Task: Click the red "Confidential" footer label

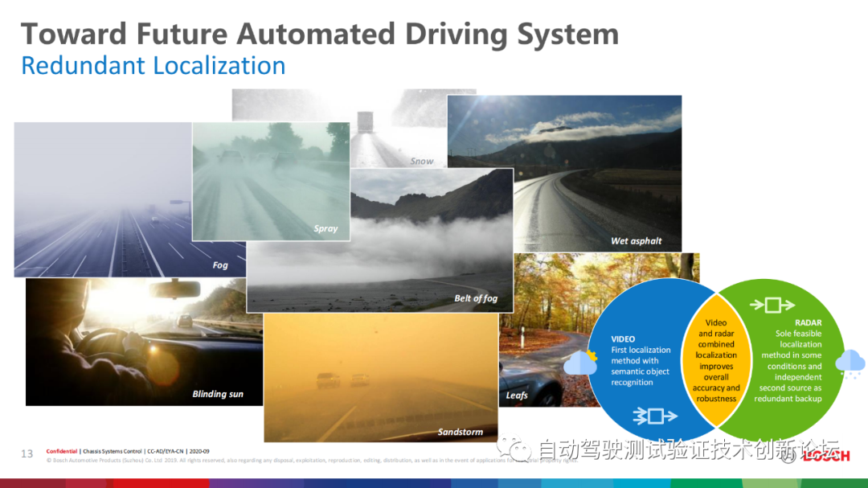Action: (61, 452)
